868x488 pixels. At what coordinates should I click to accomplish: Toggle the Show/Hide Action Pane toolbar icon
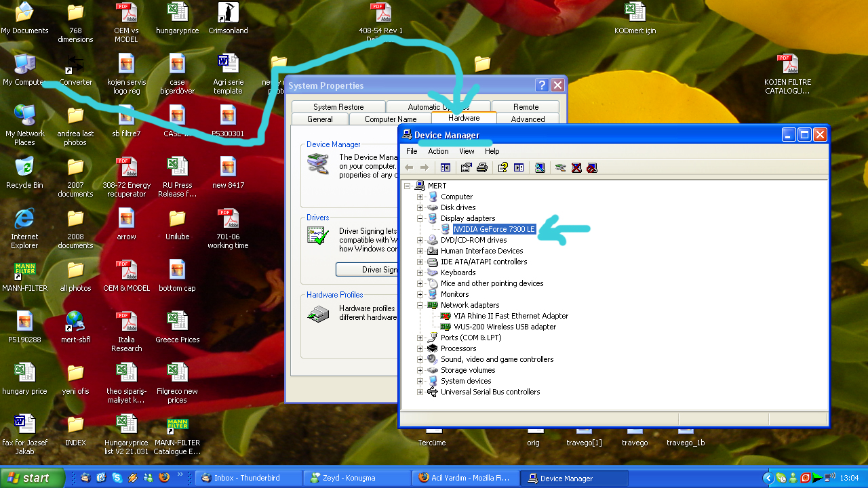click(x=519, y=167)
